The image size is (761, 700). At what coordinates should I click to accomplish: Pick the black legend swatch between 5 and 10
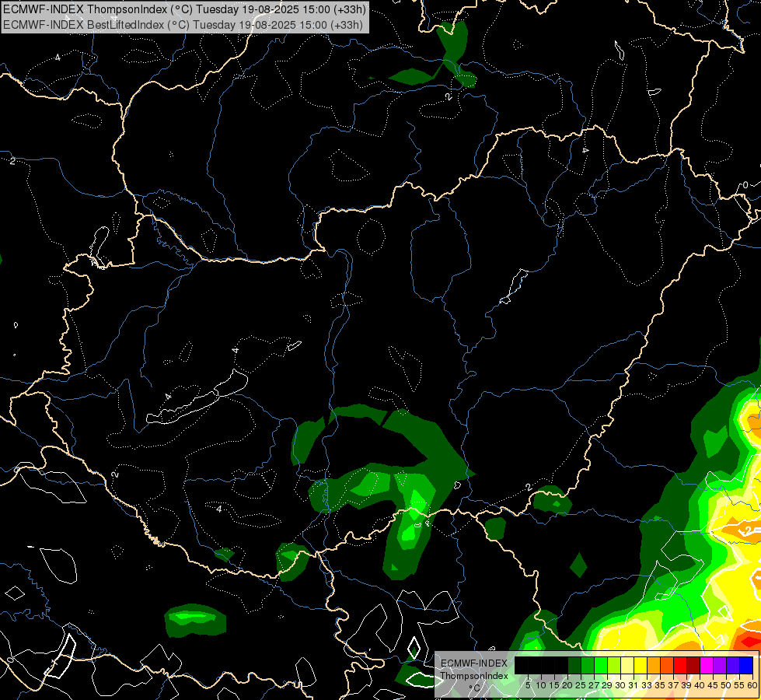coord(535,665)
